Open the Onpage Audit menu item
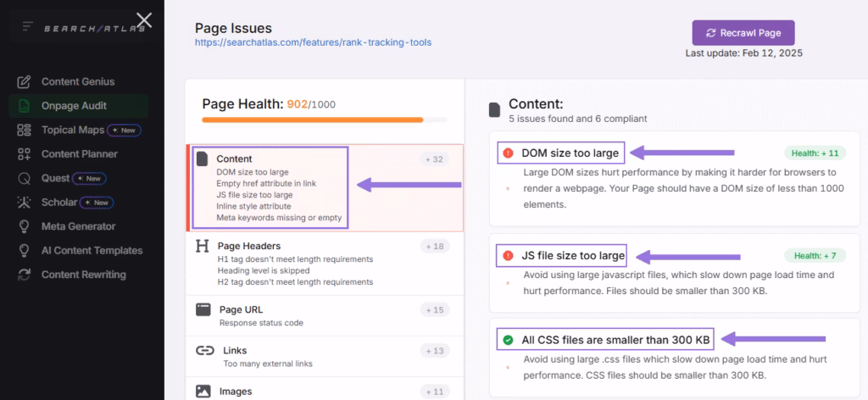This screenshot has width=868, height=400. [74, 106]
